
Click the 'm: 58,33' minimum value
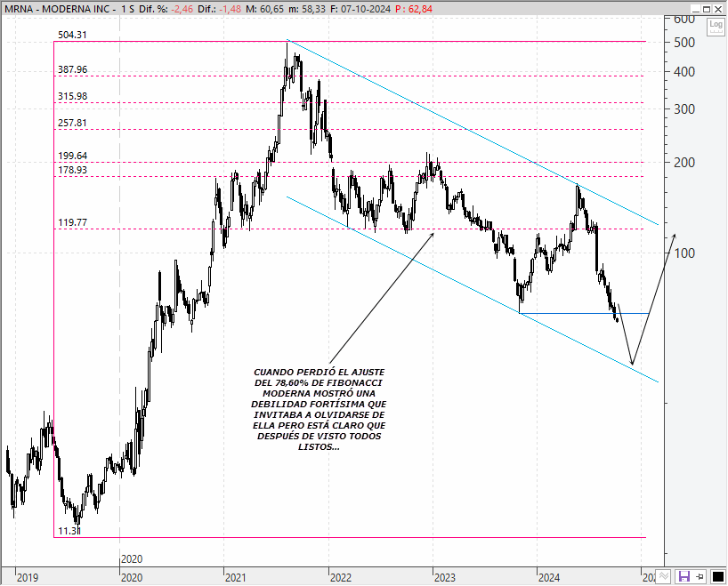tap(307, 9)
